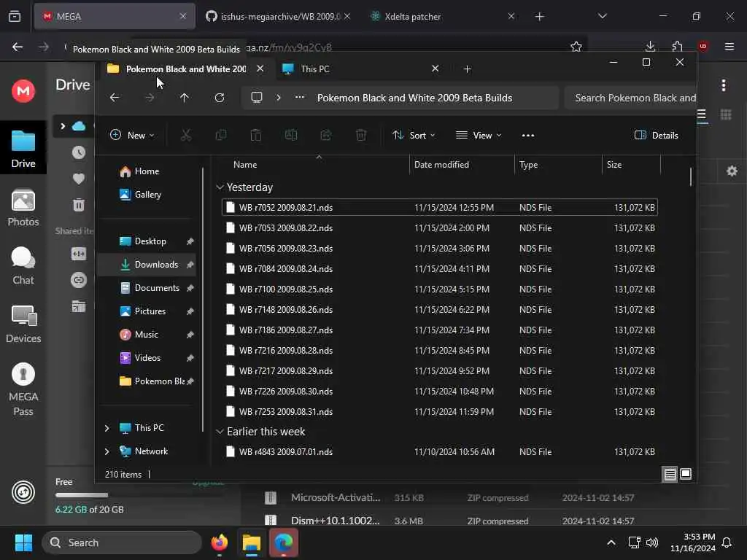747x560 pixels.
Task: Refresh the Explorer folder view
Action: (x=219, y=98)
